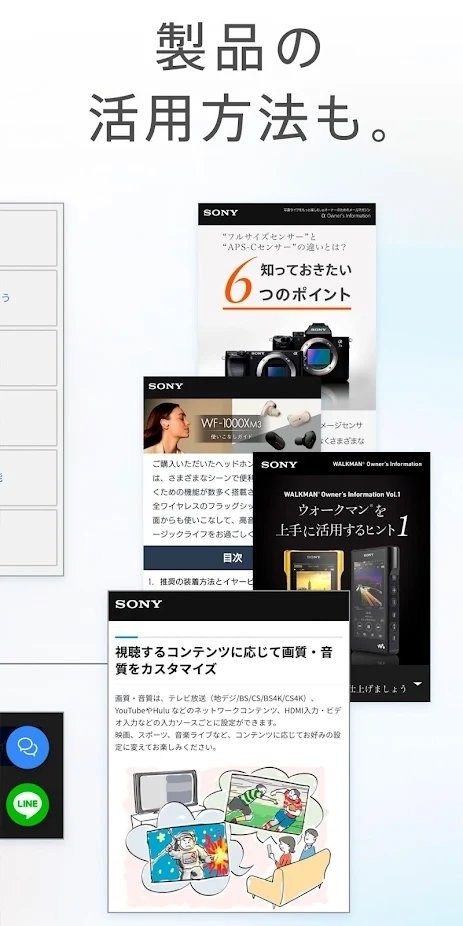The width and height of the screenshot is (463, 926).
Task: Tap the SONY logo above the WF-1000XM3 banner
Action: pos(166,386)
